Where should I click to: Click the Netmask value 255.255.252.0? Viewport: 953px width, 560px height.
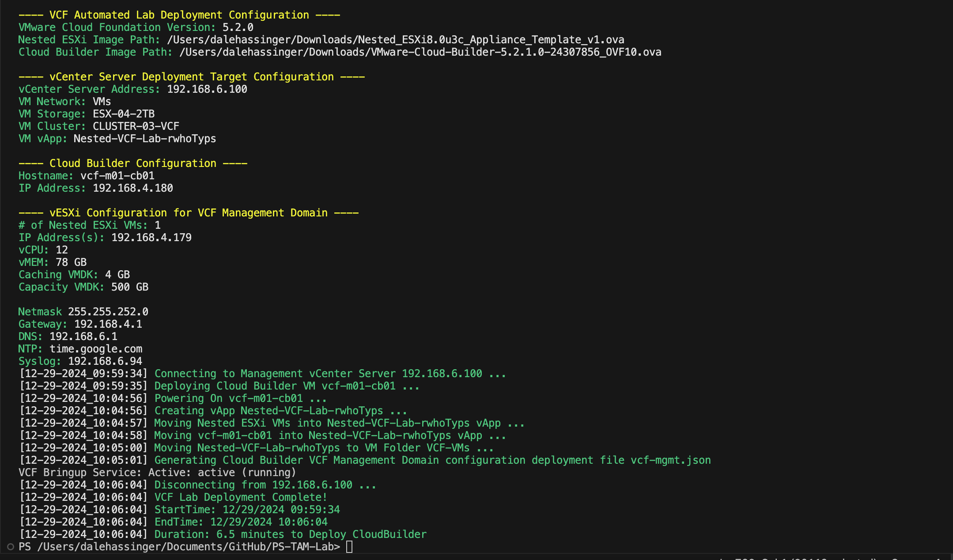point(108,312)
